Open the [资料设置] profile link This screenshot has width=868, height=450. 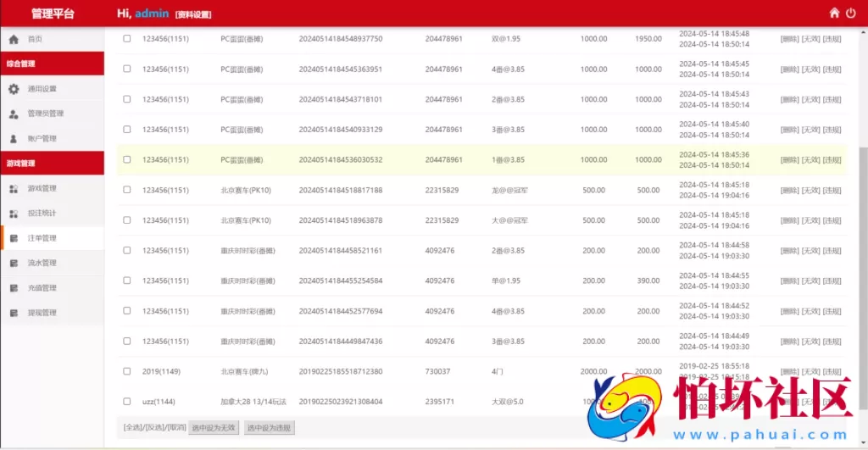[x=193, y=14]
